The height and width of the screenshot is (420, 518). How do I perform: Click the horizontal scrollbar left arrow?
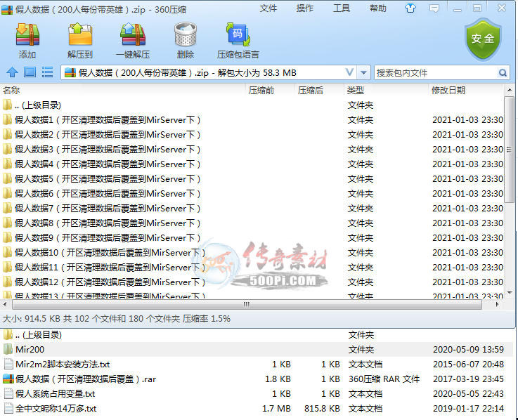5,304
